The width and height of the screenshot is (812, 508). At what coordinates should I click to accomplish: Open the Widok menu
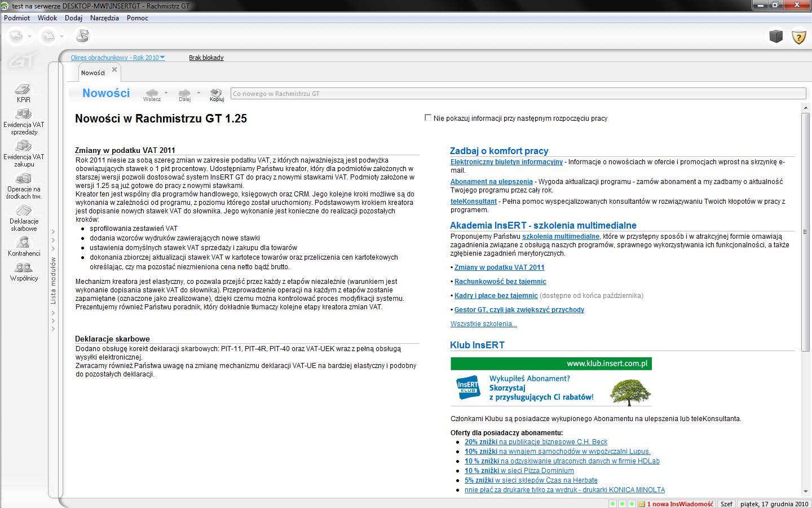pyautogui.click(x=47, y=17)
